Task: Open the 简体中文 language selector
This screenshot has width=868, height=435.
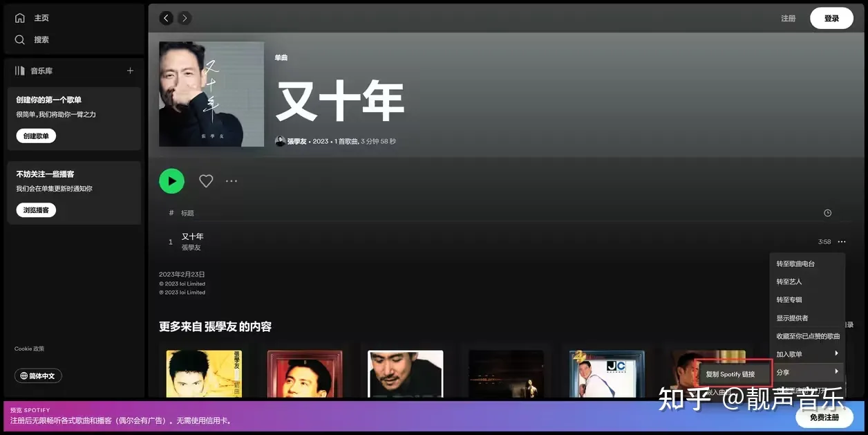Action: click(39, 376)
